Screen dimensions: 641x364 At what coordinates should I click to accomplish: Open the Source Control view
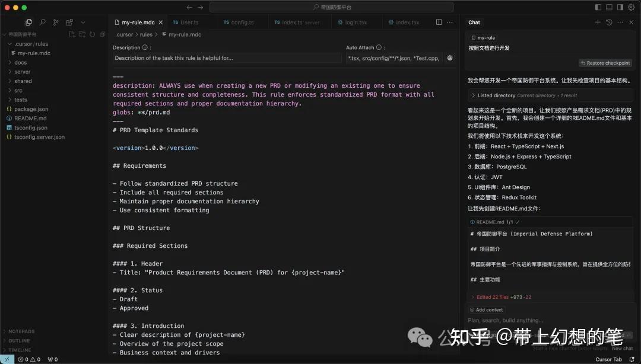tap(56, 22)
